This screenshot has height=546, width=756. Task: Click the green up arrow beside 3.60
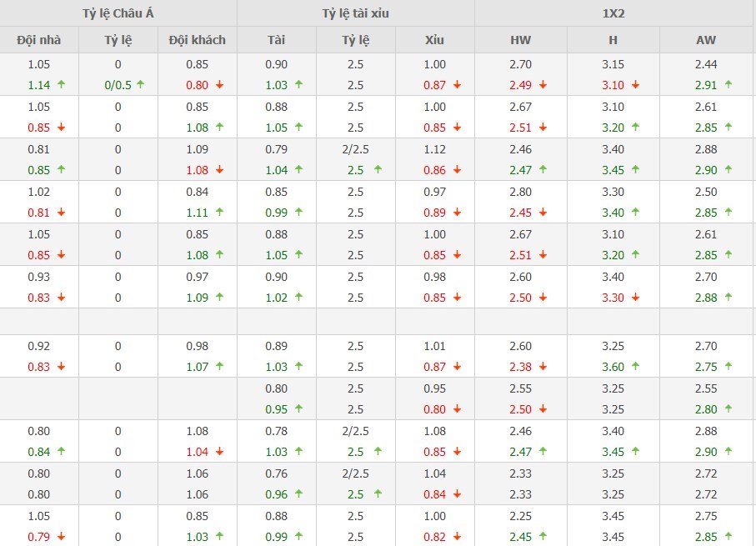point(635,366)
